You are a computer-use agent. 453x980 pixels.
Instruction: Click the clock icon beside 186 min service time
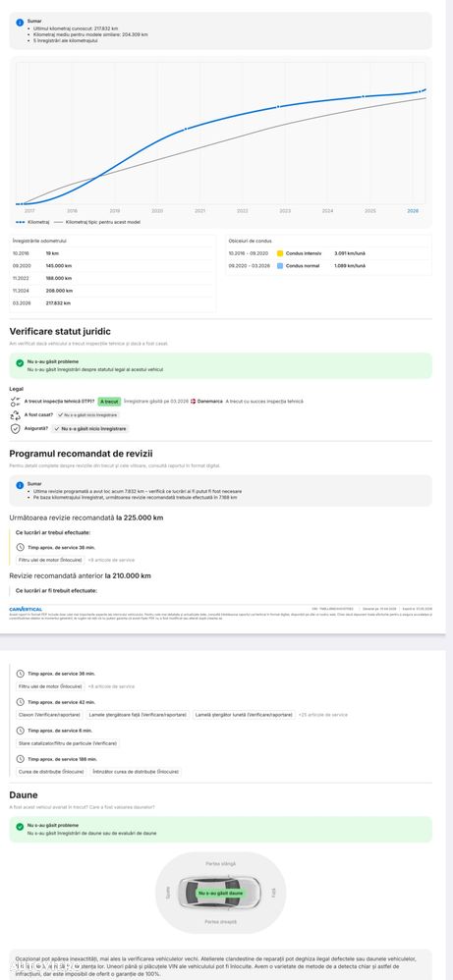pyautogui.click(x=21, y=759)
